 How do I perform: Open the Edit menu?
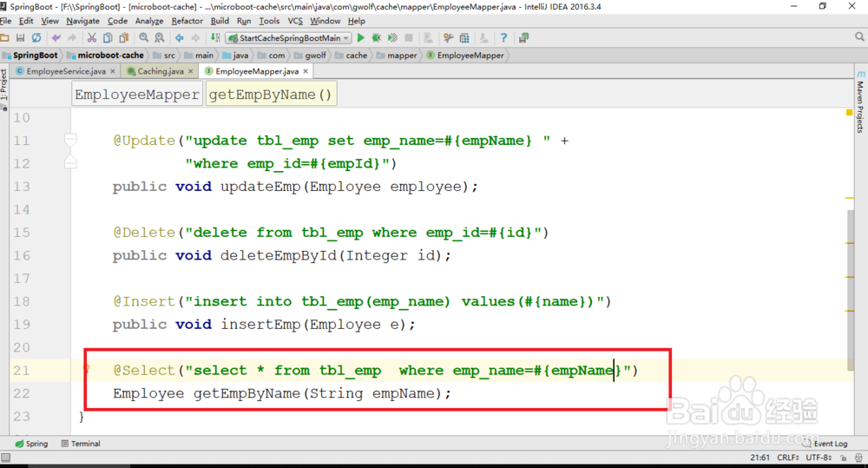[x=26, y=21]
